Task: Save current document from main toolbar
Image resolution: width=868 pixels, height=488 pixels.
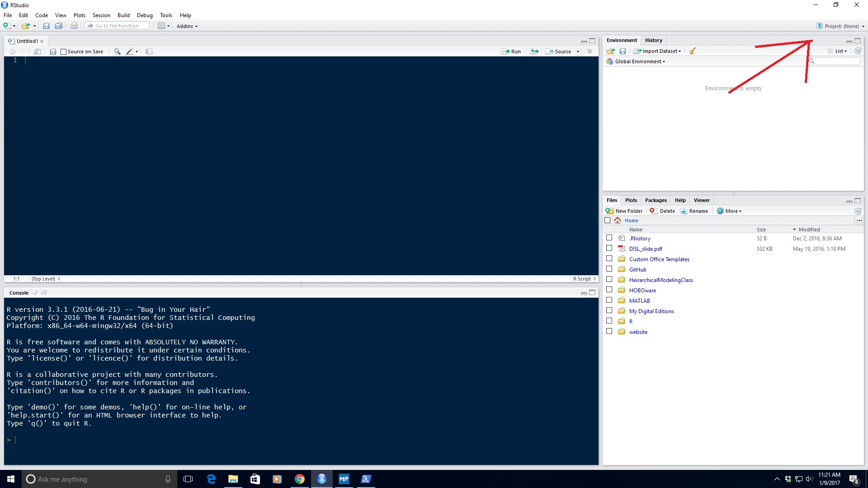Action: [46, 26]
